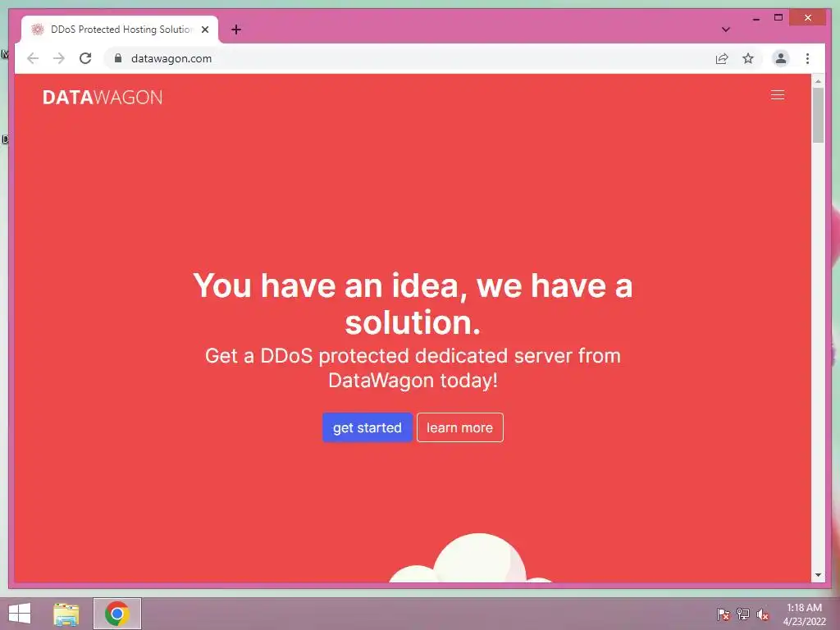Open the hamburger navigation menu
Screen dimensions: 840x630
pos(778,95)
